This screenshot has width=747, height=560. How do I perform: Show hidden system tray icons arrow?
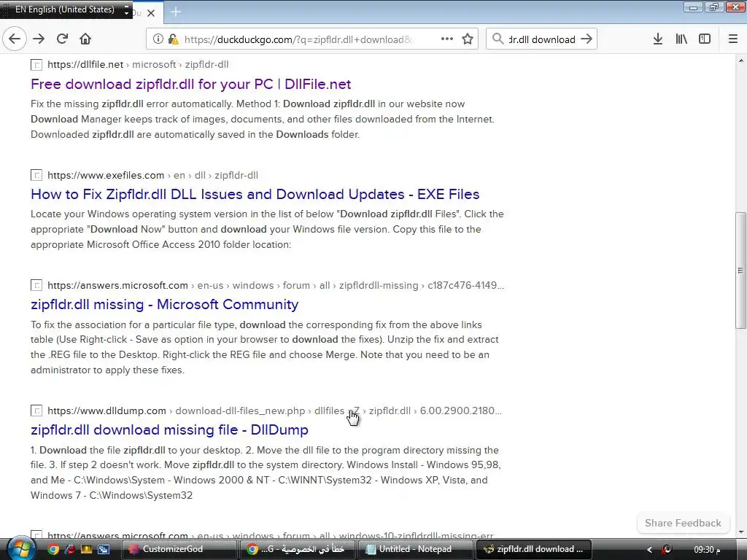click(649, 550)
